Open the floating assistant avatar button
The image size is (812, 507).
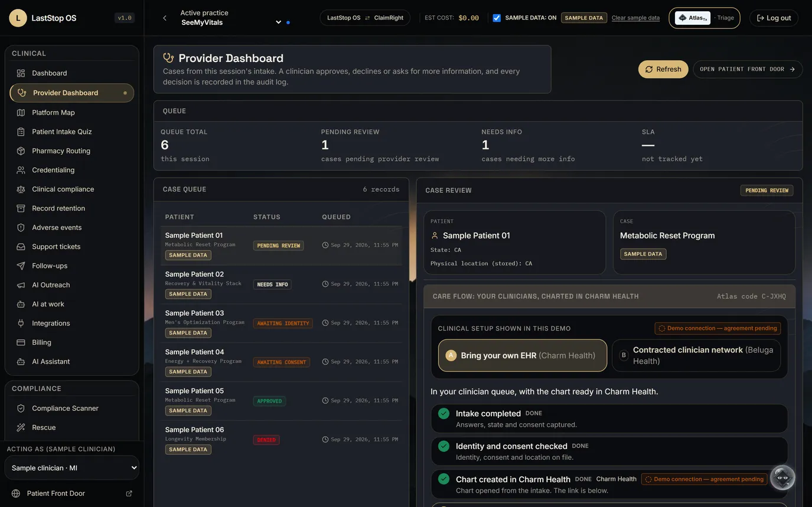782,477
